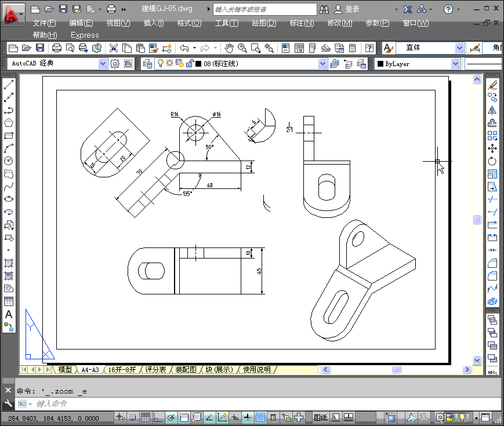
Task: Toggle Polar tracking in status bar
Action: (171, 417)
